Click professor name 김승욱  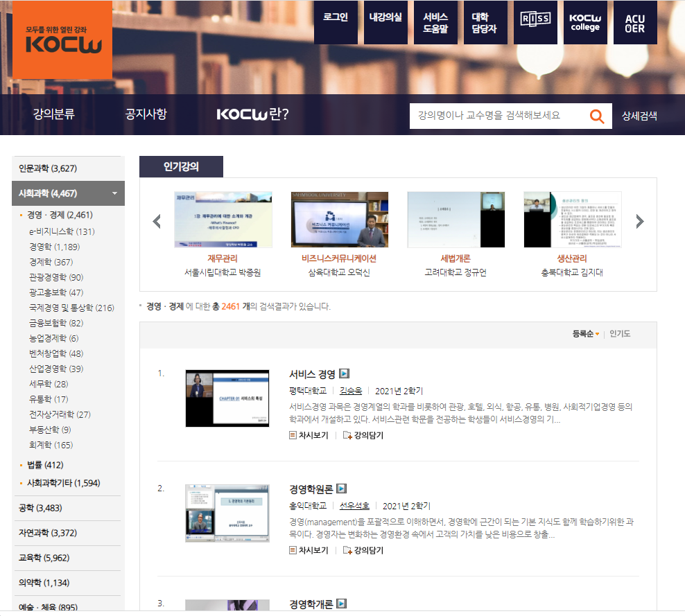coord(351,391)
